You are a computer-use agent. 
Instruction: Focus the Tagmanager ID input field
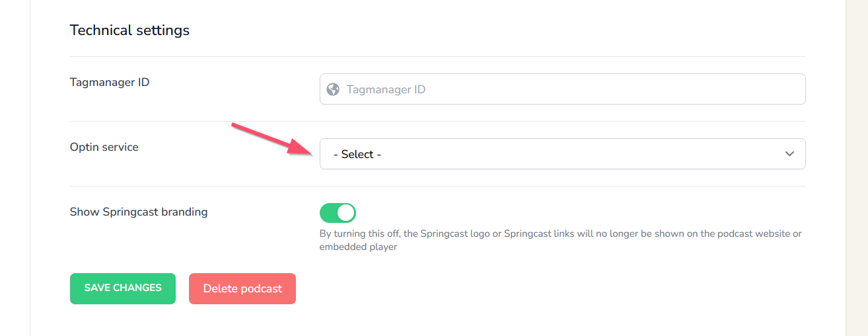coord(563,89)
